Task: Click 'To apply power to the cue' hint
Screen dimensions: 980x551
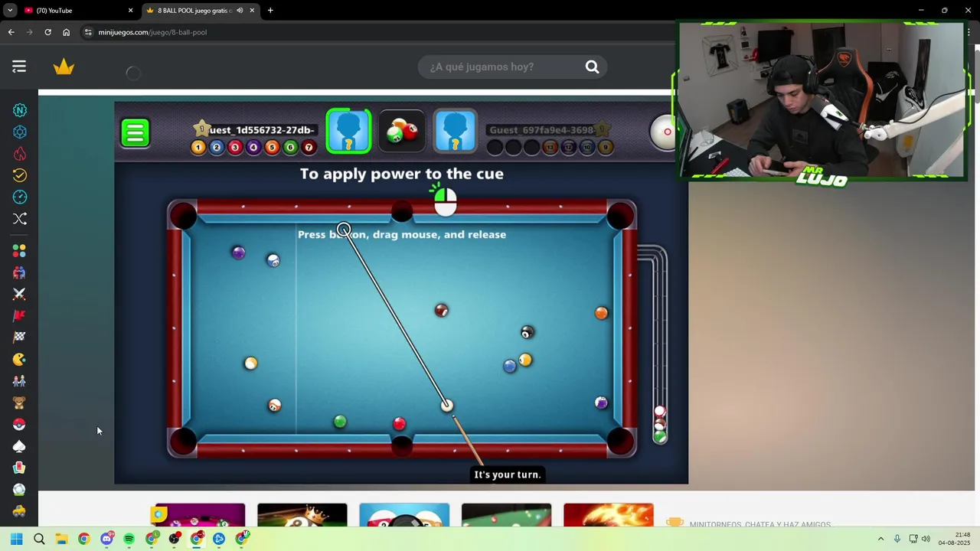Action: click(402, 174)
